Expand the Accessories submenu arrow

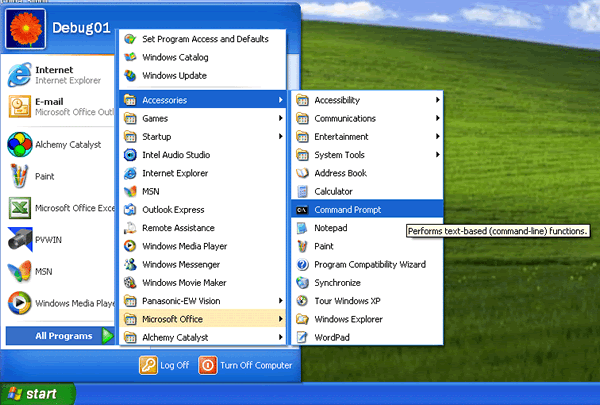(x=280, y=100)
